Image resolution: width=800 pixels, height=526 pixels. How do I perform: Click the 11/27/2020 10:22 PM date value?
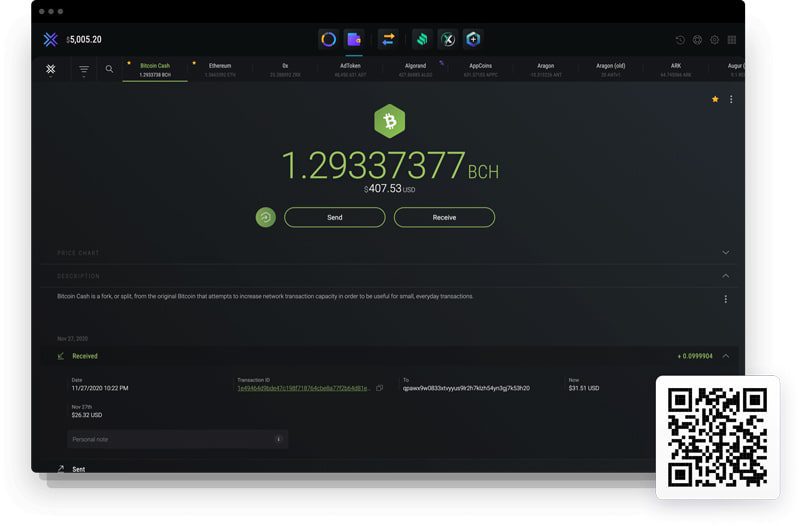(x=100, y=388)
